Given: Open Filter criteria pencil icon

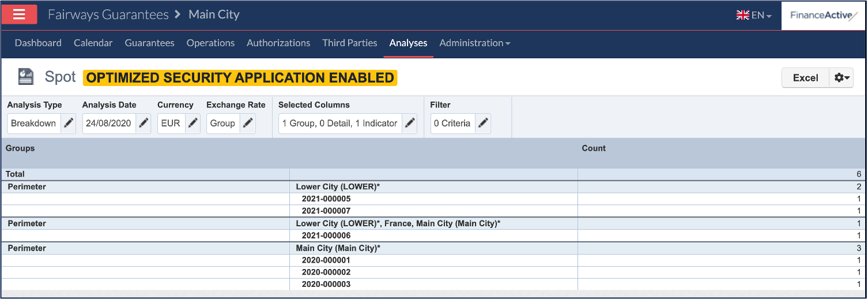Looking at the screenshot, I should 483,123.
